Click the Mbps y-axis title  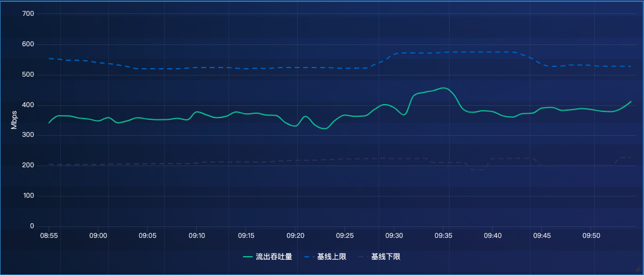pos(13,120)
